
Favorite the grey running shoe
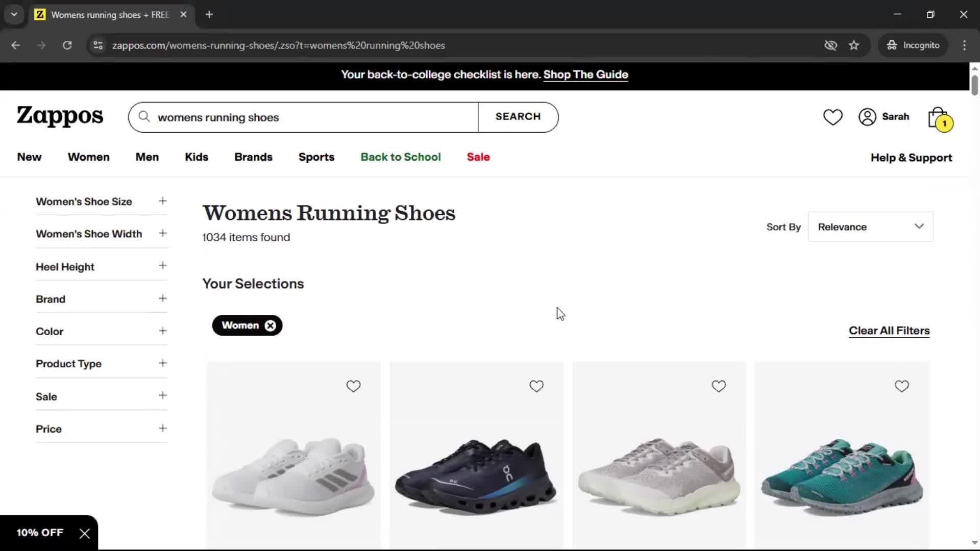click(x=719, y=386)
